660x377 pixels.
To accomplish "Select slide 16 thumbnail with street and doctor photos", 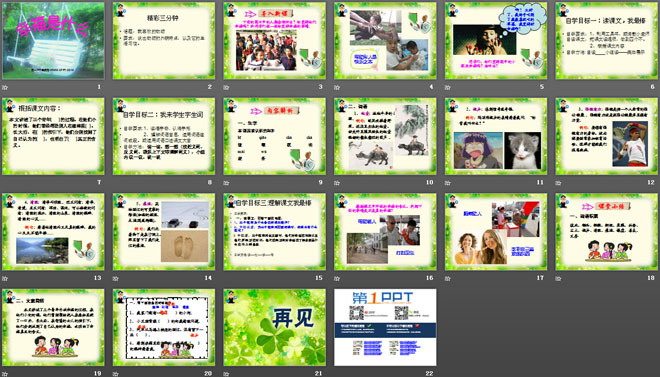I will [385, 232].
